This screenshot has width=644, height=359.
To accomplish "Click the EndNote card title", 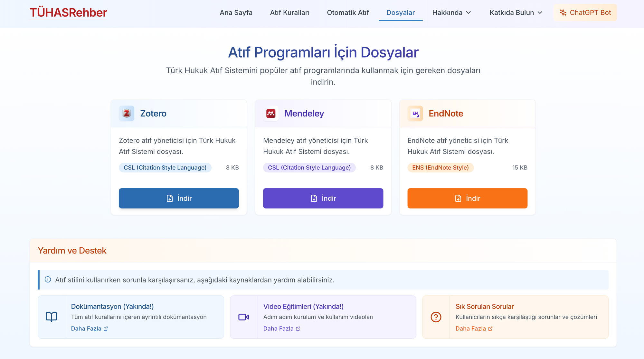I will [x=446, y=113].
